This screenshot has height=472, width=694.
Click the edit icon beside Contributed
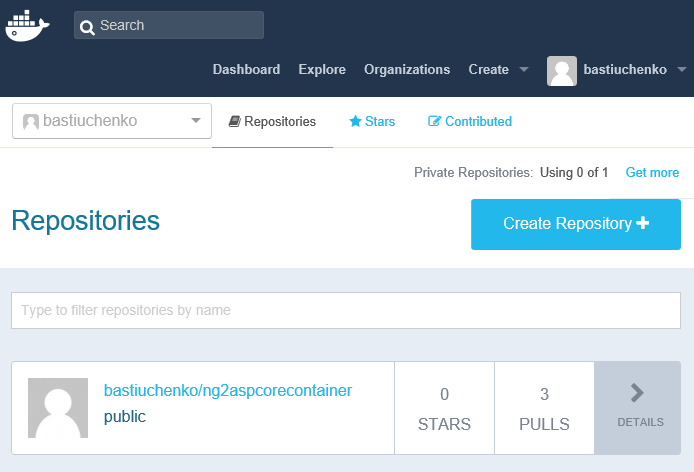[434, 121]
